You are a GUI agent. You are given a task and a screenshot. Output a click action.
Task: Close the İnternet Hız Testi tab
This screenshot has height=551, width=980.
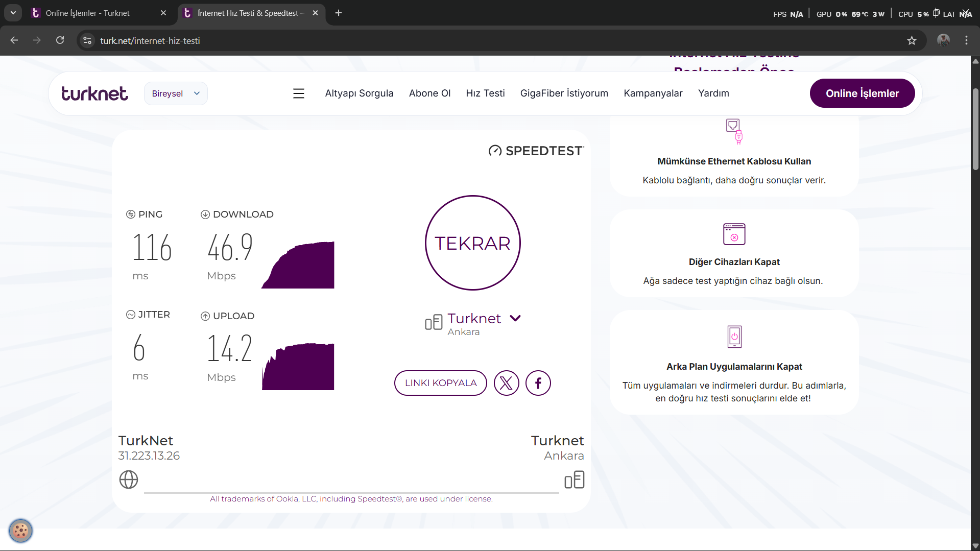click(x=315, y=13)
